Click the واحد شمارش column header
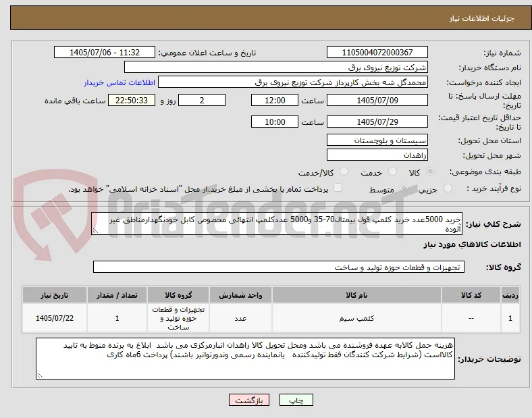 click(240, 295)
